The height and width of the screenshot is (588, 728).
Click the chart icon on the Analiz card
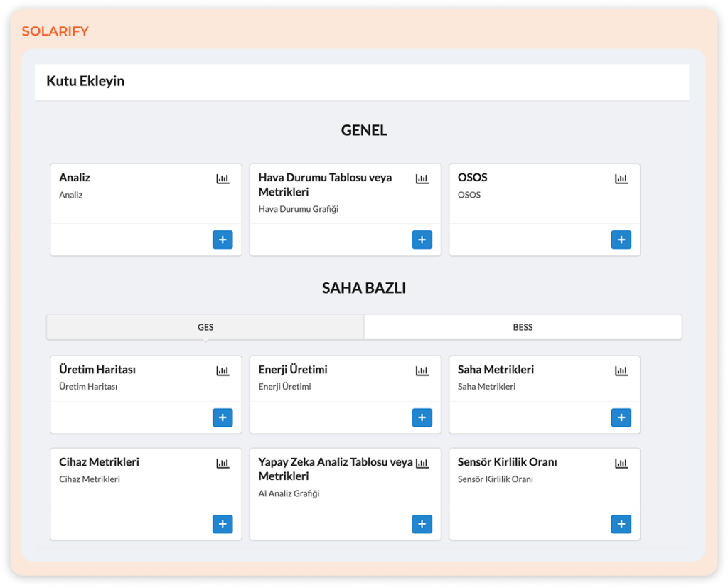223,178
